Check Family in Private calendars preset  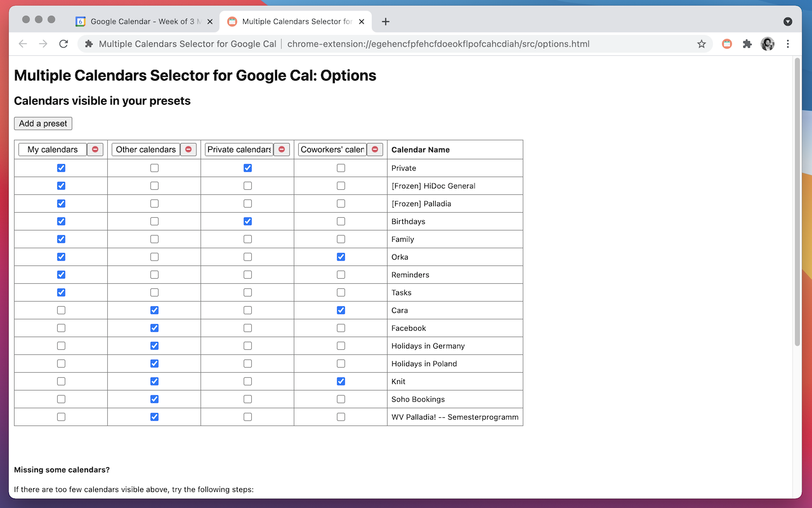tap(247, 239)
